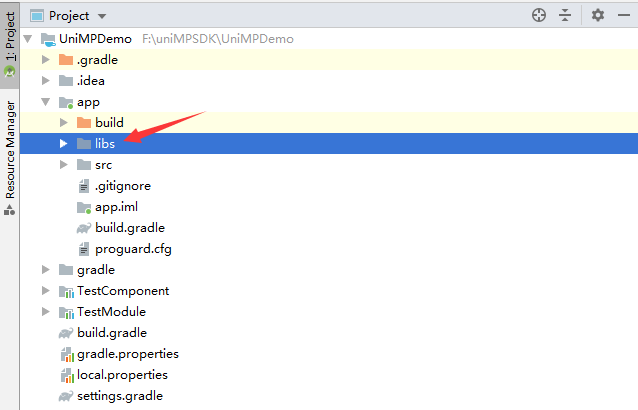The height and width of the screenshot is (410, 638).
Task: Select the local.properties file name
Action: tap(122, 375)
